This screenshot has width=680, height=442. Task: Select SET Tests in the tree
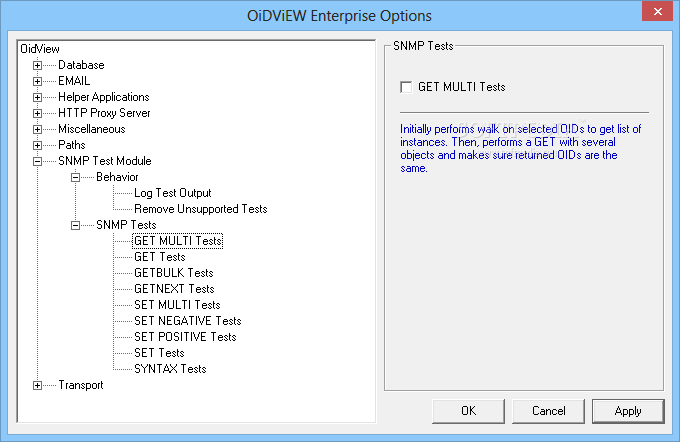click(x=159, y=354)
